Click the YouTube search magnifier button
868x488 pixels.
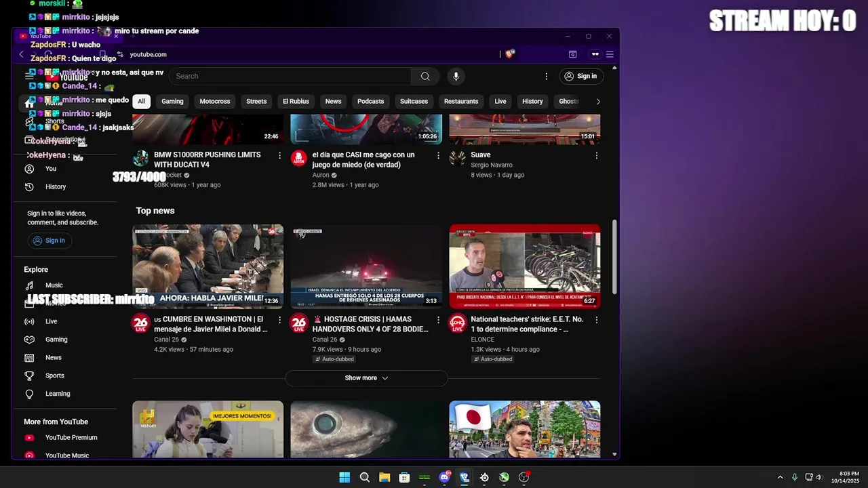click(x=425, y=76)
